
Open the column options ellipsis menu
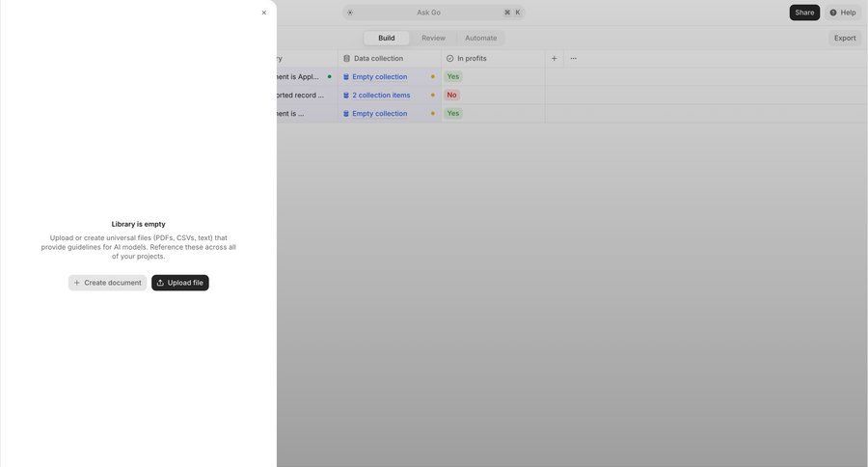point(574,58)
